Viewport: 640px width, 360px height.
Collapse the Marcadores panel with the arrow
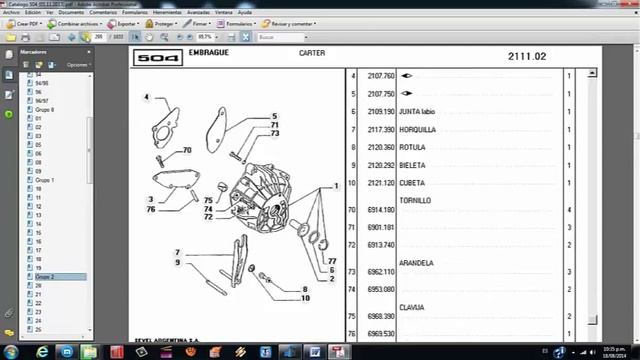click(x=89, y=52)
